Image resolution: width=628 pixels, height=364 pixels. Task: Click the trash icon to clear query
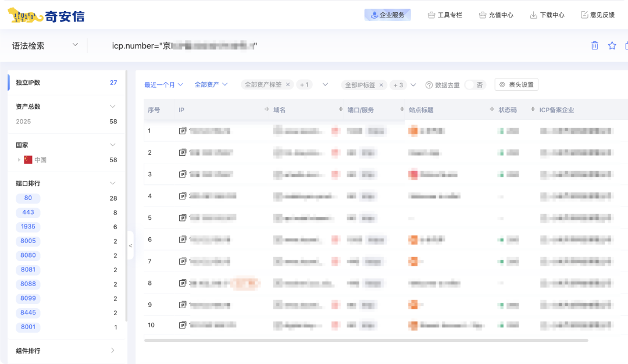[x=595, y=46]
